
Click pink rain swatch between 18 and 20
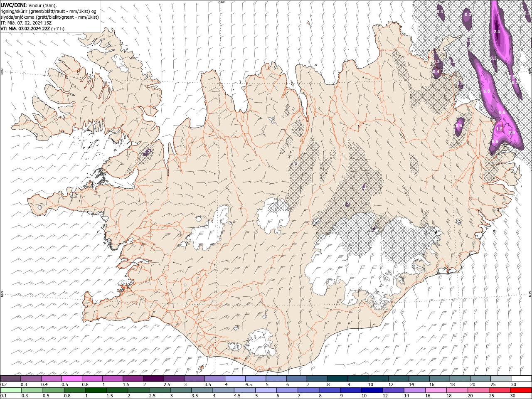(x=457, y=390)
